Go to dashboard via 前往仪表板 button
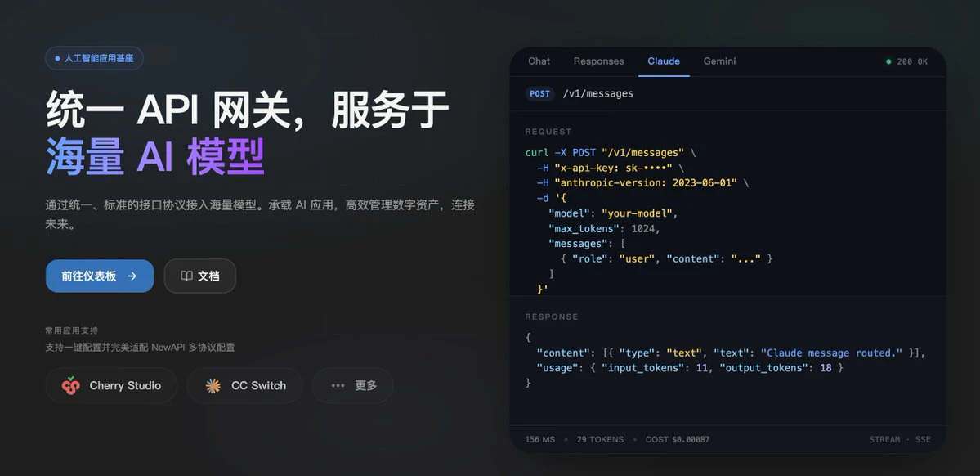This screenshot has width=980, height=476. coord(100,276)
